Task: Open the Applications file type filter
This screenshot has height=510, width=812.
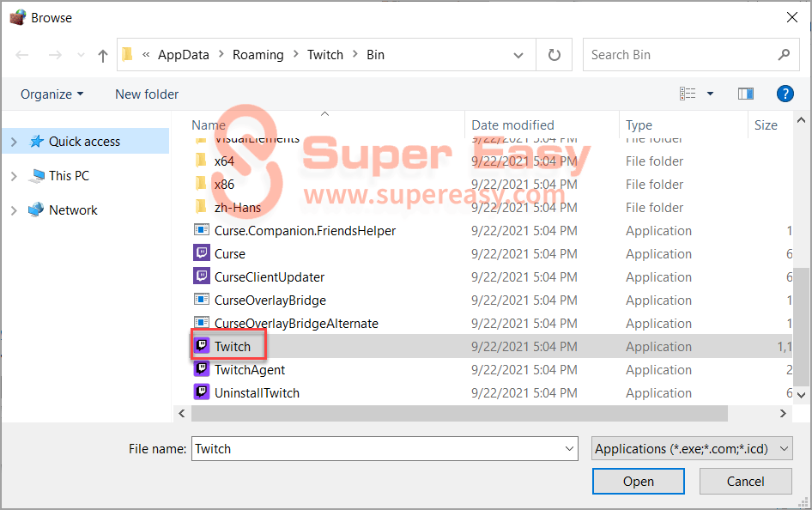Action: tap(692, 449)
